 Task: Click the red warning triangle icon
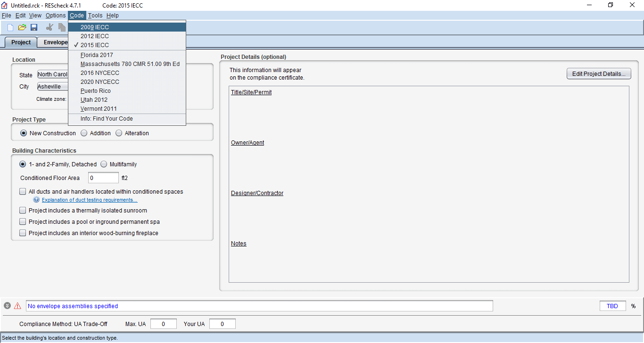(17, 306)
